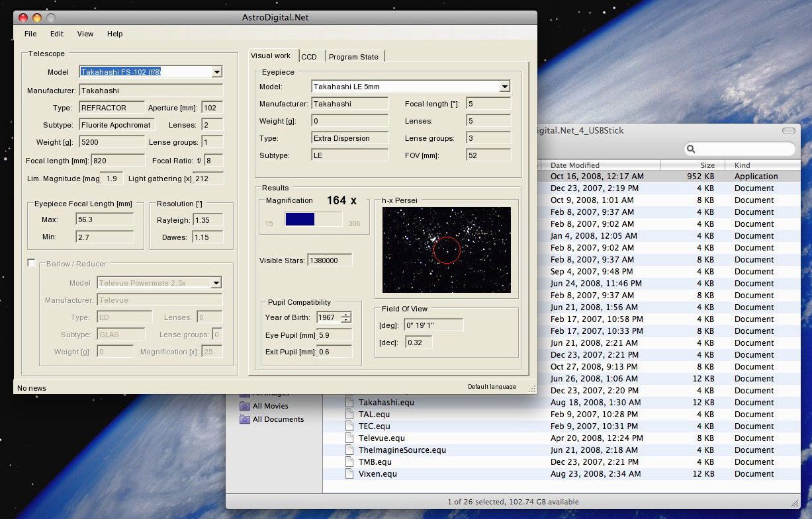Sort Finder list by Size column
The height and width of the screenshot is (519, 812).
point(693,165)
